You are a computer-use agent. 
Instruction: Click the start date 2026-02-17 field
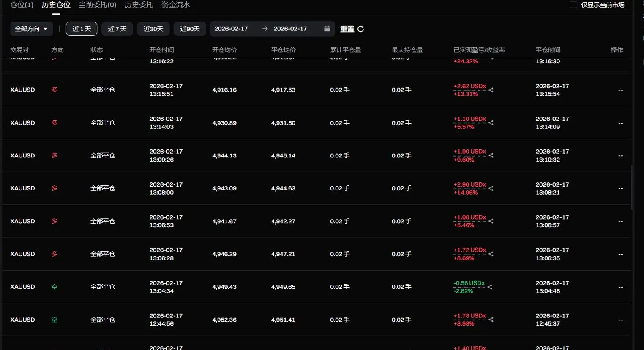coord(231,29)
